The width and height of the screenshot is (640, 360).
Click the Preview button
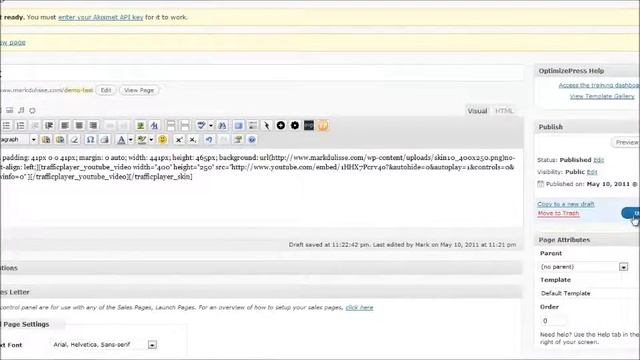[x=626, y=142]
